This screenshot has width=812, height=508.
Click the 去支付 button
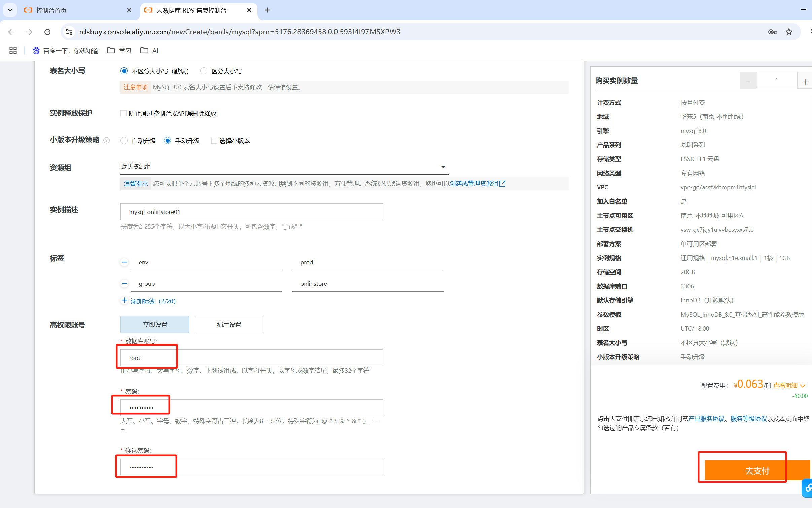(x=757, y=470)
